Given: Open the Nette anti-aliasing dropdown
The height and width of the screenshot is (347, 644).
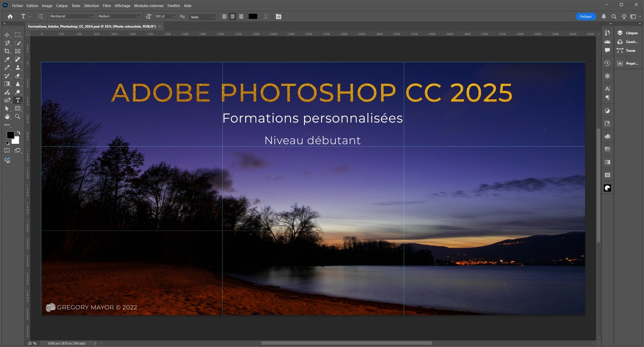Looking at the screenshot, I should 202,17.
